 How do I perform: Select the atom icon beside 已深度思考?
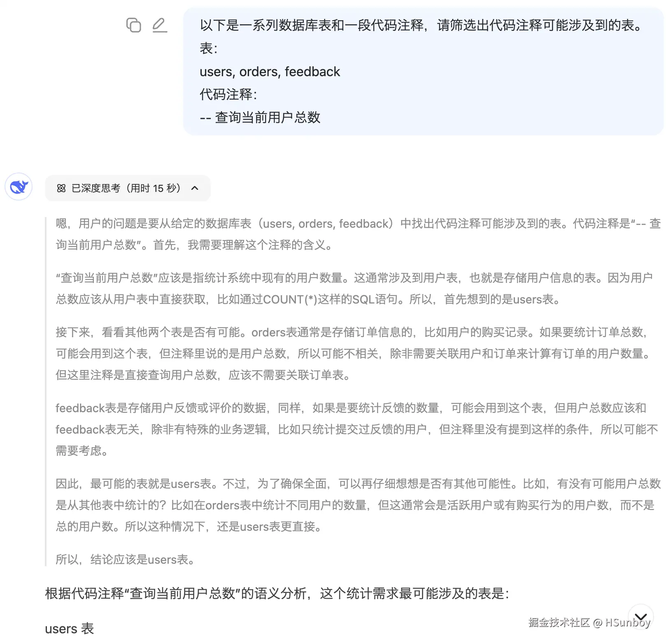pyautogui.click(x=61, y=188)
